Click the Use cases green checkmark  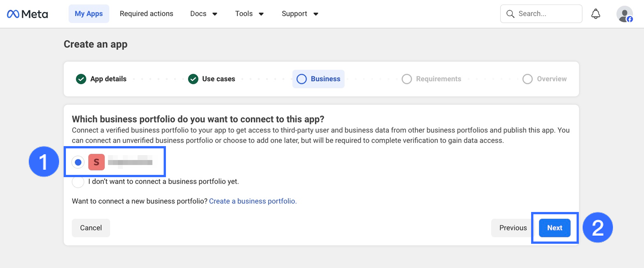[193, 79]
